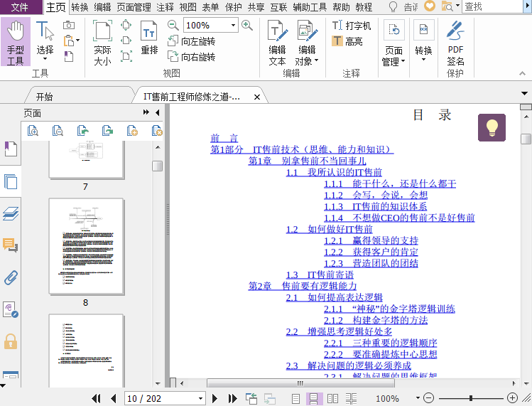
Task: Open the page number dropdown
Action: (x=200, y=398)
